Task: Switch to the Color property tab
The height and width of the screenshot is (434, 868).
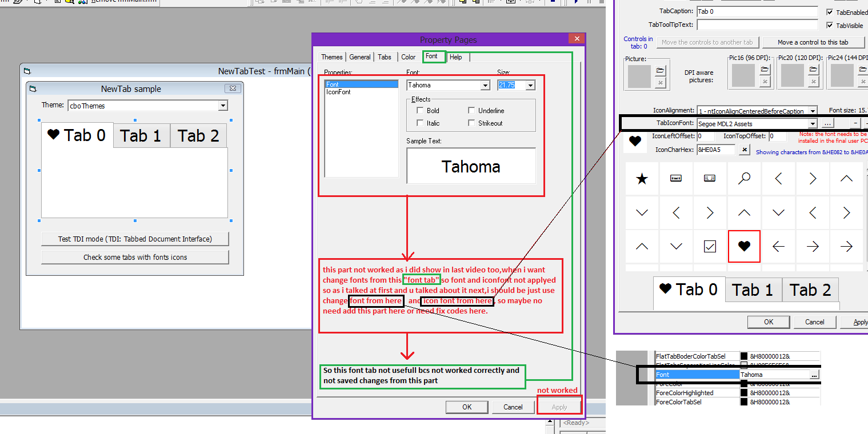Action: pyautogui.click(x=407, y=57)
